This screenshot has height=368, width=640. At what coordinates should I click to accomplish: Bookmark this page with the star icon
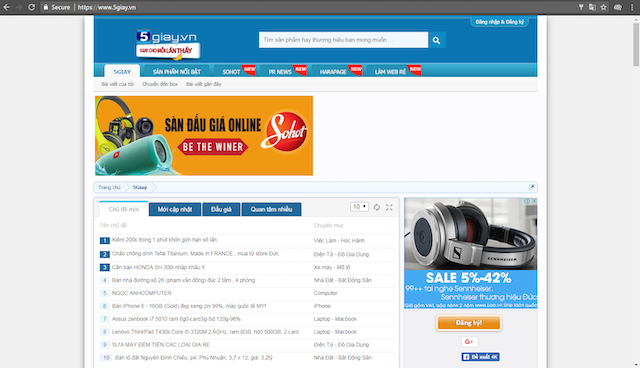coord(604,7)
